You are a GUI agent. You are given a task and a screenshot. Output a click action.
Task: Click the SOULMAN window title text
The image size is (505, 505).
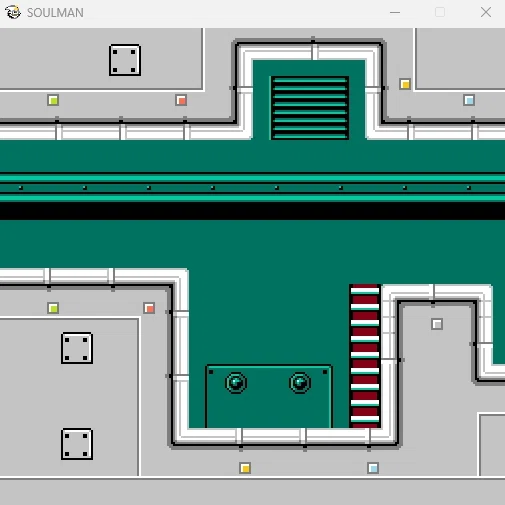pos(55,13)
